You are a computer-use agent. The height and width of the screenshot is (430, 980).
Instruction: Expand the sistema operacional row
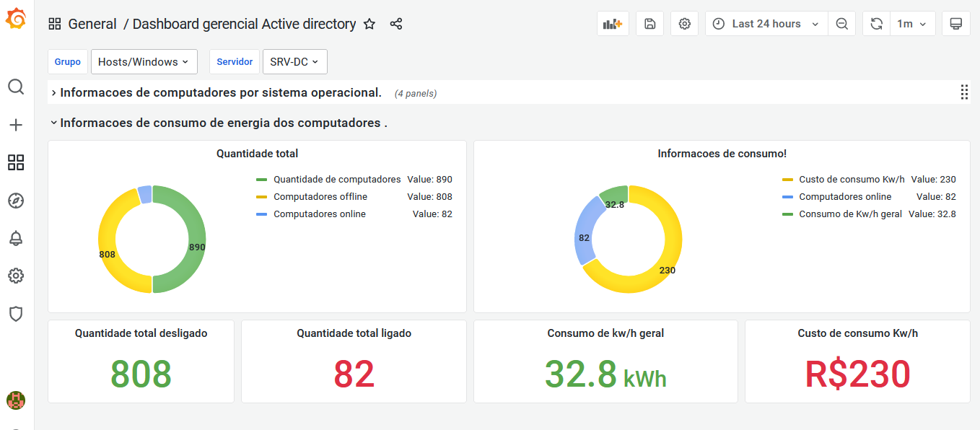(x=220, y=92)
